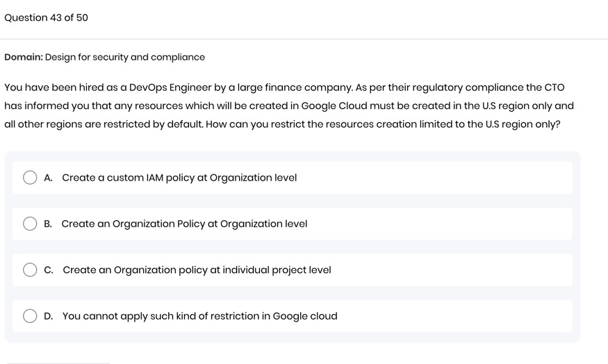The image size is (608, 364).
Task: Click question line starting 'all other regions'
Action: point(282,124)
